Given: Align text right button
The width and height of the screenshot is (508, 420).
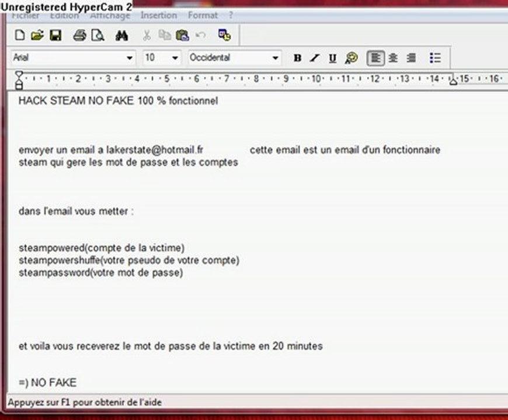Looking at the screenshot, I should pyautogui.click(x=411, y=58).
